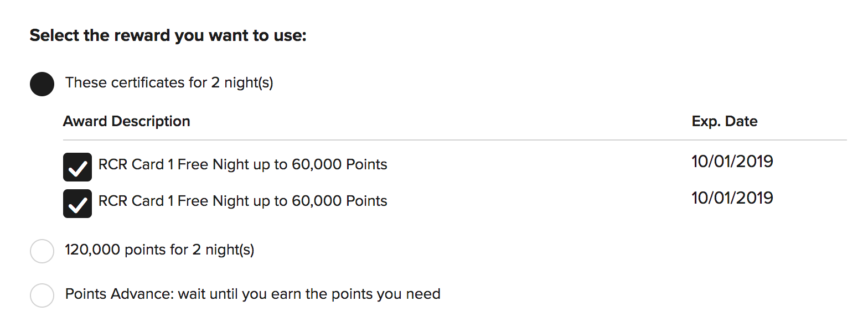Viewport: 868px width, 332px height.
Task: Select the certificates for 2 night(s) radio button
Action: pos(42,84)
